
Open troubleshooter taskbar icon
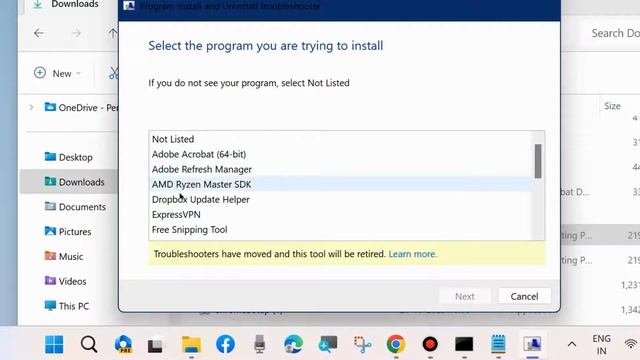click(532, 344)
